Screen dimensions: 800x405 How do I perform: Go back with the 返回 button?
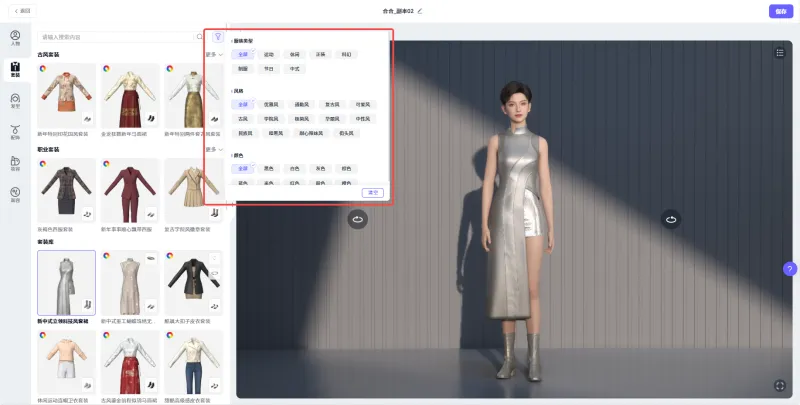pyautogui.click(x=22, y=11)
